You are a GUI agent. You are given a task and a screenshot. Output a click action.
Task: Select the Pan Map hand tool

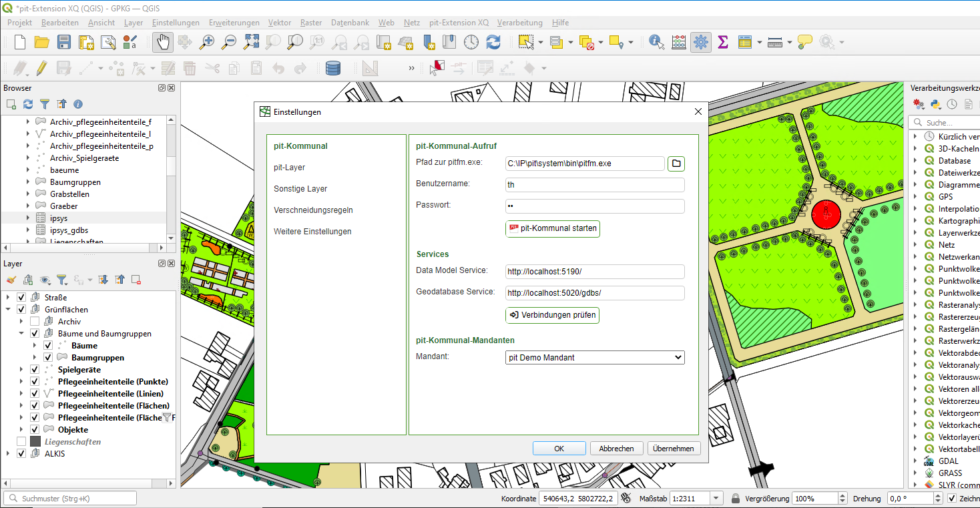[162, 41]
